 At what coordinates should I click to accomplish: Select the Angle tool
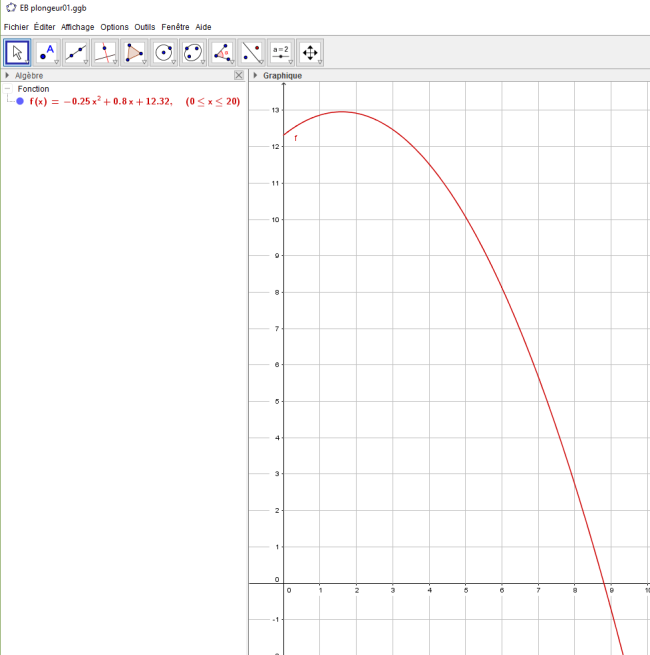[x=222, y=53]
